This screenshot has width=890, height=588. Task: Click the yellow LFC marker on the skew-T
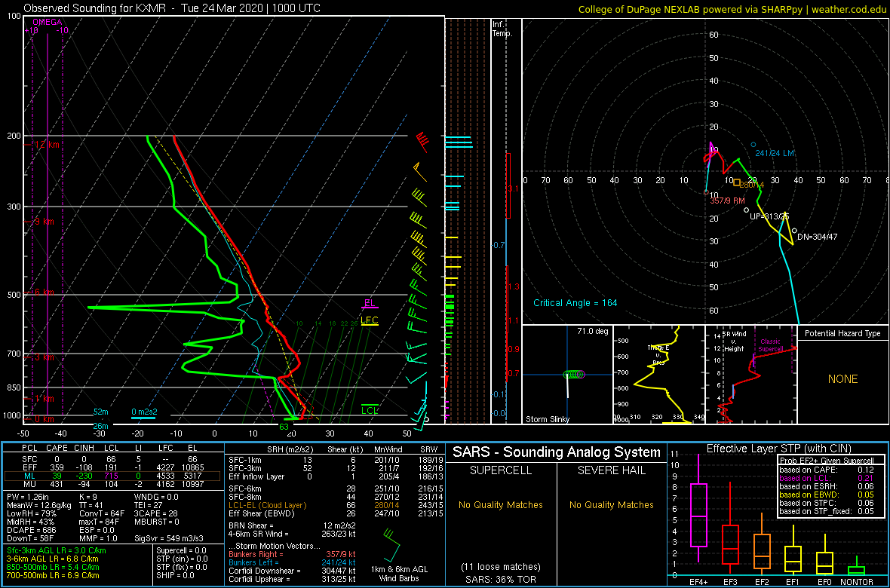370,320
